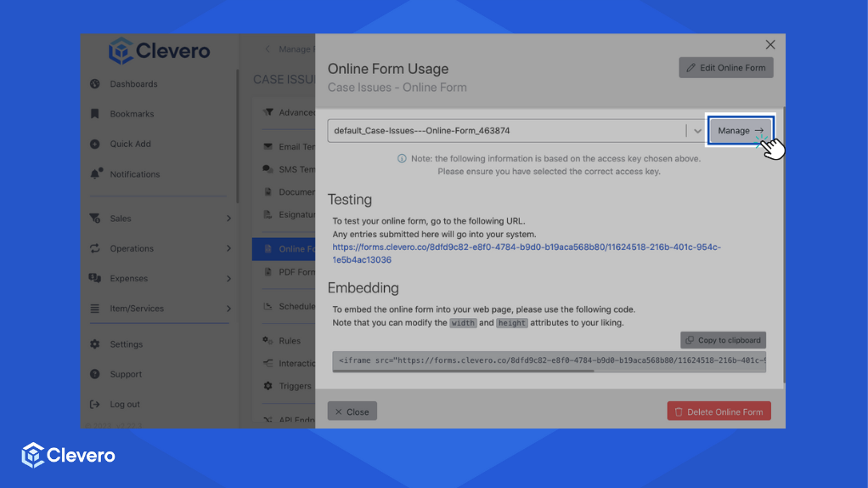Click the Delete Online Form button
The image size is (868, 488).
[x=719, y=411]
